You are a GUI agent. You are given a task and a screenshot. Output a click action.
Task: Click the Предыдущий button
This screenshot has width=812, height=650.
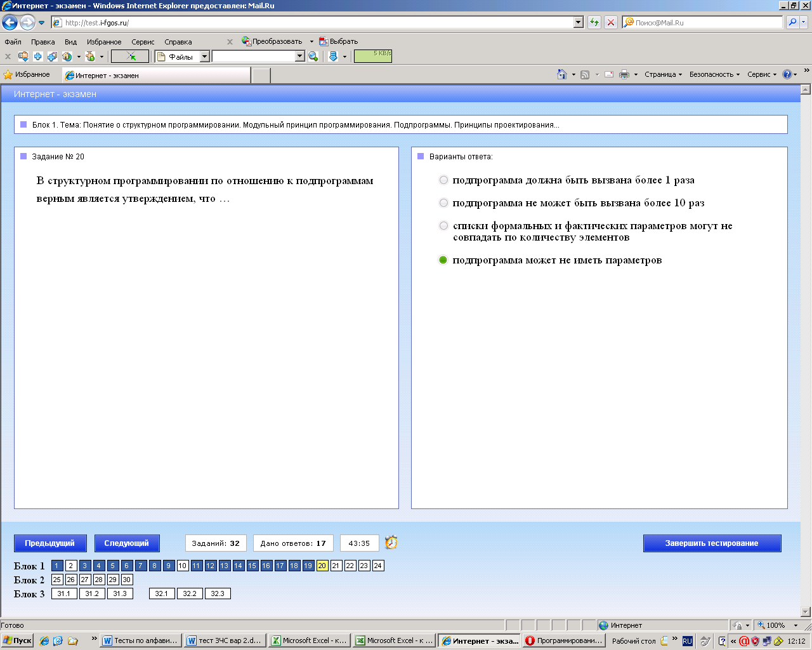tap(49, 543)
